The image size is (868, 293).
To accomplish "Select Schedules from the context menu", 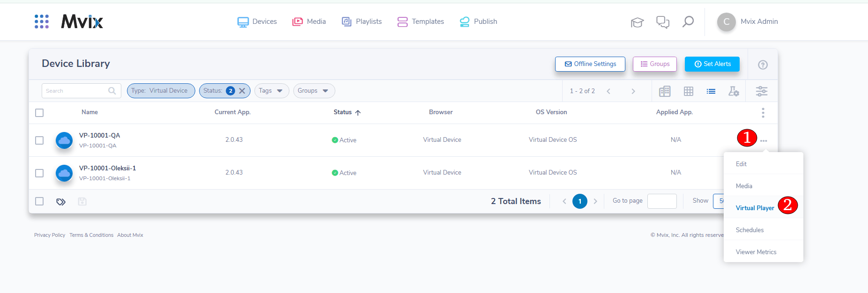I will click(764, 230).
